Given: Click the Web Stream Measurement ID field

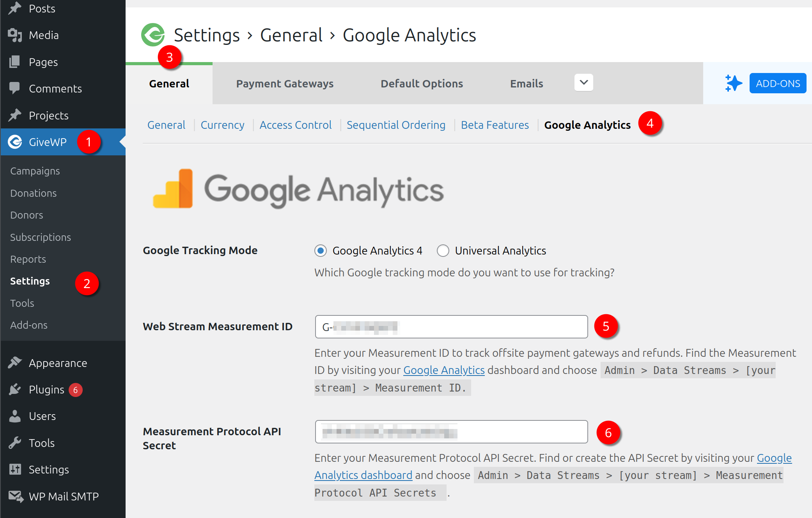Looking at the screenshot, I should pos(451,327).
